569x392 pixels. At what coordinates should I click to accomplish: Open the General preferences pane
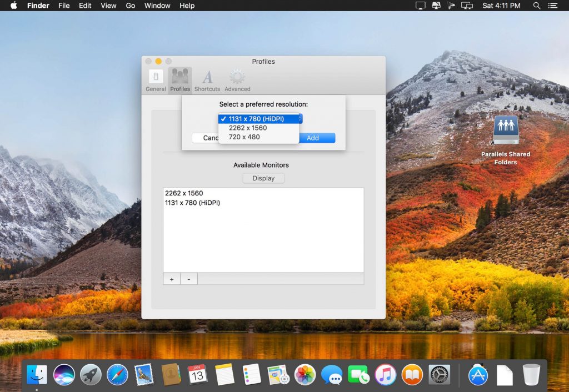(x=156, y=80)
